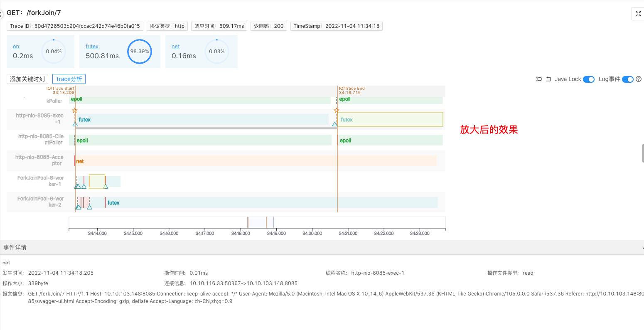Click the fullscreen expand icon at top right
Viewport: 644px width, 330px height.
(638, 14)
